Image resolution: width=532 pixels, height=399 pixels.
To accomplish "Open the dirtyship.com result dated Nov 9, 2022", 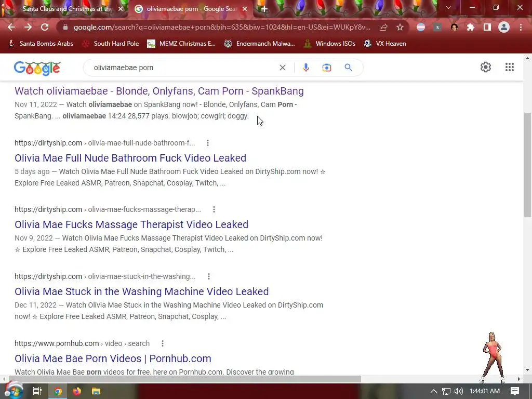I will (x=131, y=224).
